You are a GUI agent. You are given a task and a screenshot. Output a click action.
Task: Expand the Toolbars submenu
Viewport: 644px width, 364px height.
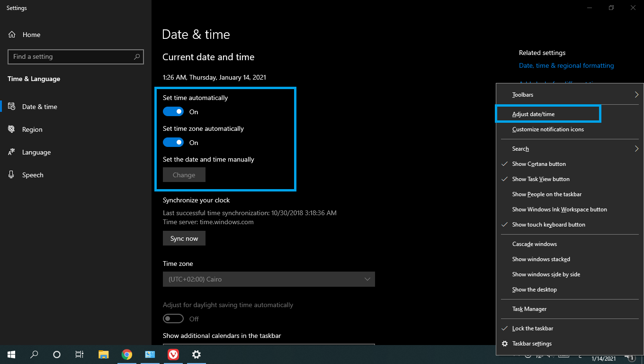(x=570, y=95)
